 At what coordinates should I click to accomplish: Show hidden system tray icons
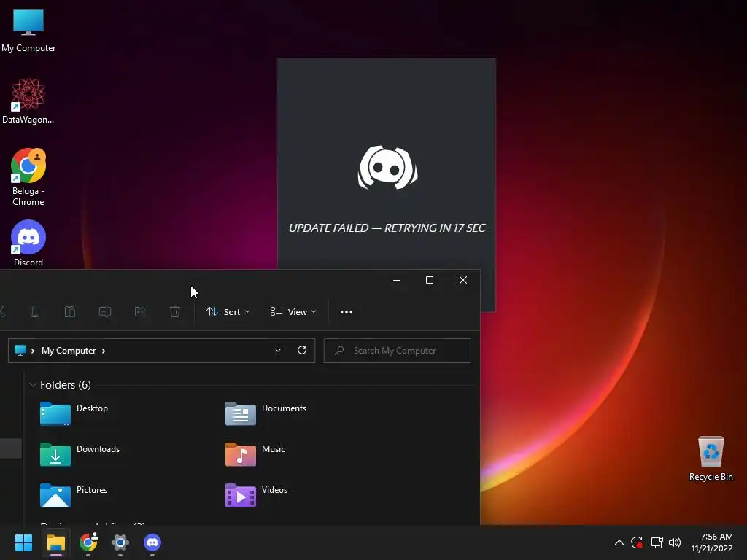click(619, 542)
